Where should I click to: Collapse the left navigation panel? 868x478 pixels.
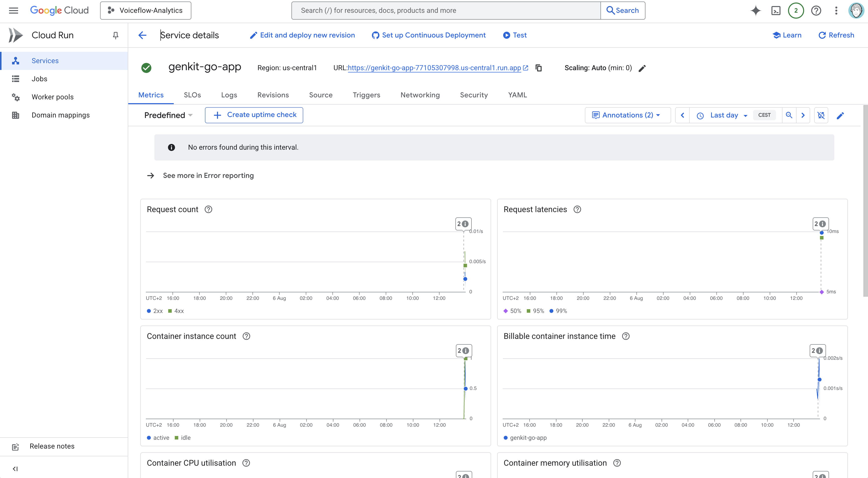(15, 468)
